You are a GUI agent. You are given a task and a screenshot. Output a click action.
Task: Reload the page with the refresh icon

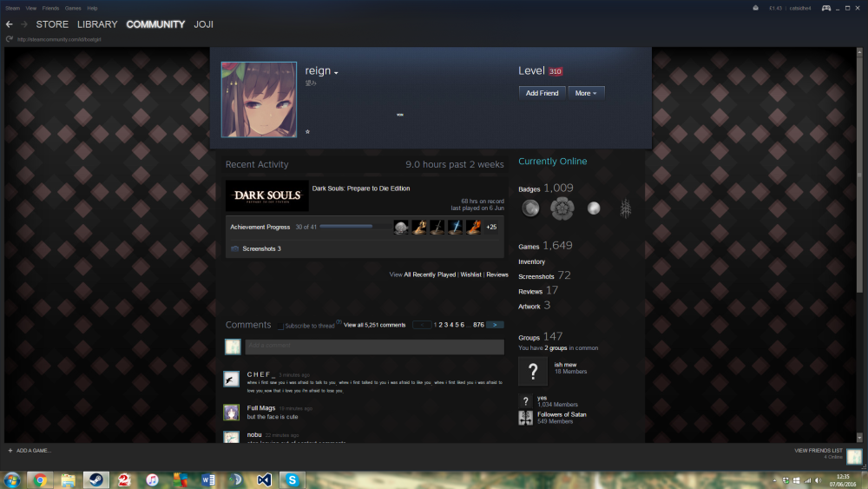tap(10, 39)
